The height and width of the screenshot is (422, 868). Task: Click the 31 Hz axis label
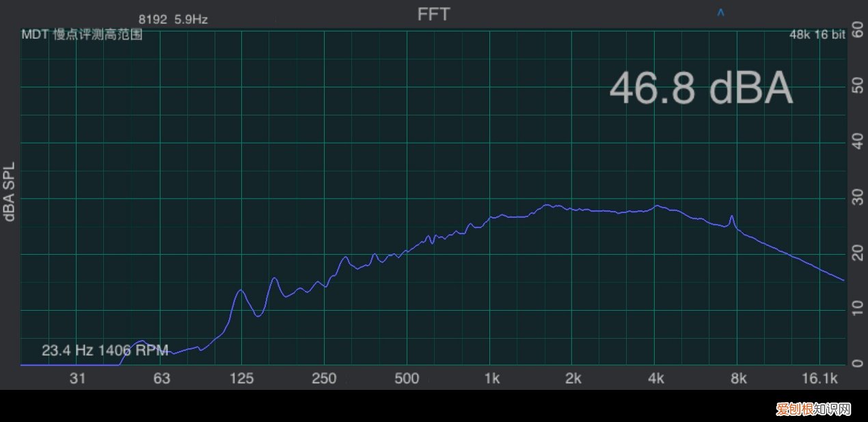point(78,379)
